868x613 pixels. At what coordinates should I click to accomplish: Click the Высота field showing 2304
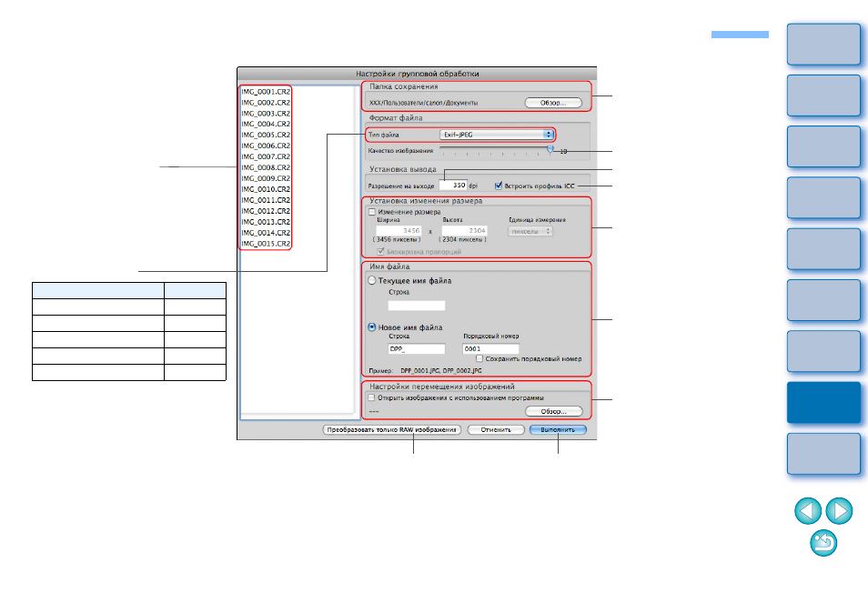tap(464, 230)
